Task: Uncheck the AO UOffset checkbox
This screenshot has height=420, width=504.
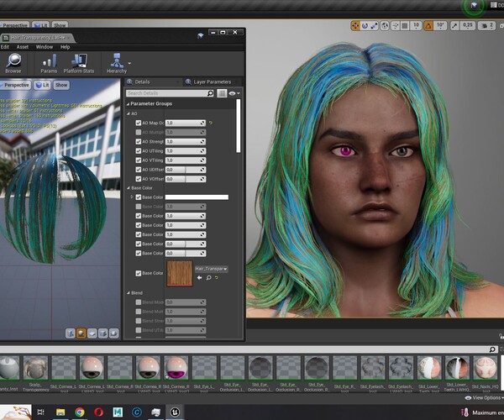Action: (139, 170)
